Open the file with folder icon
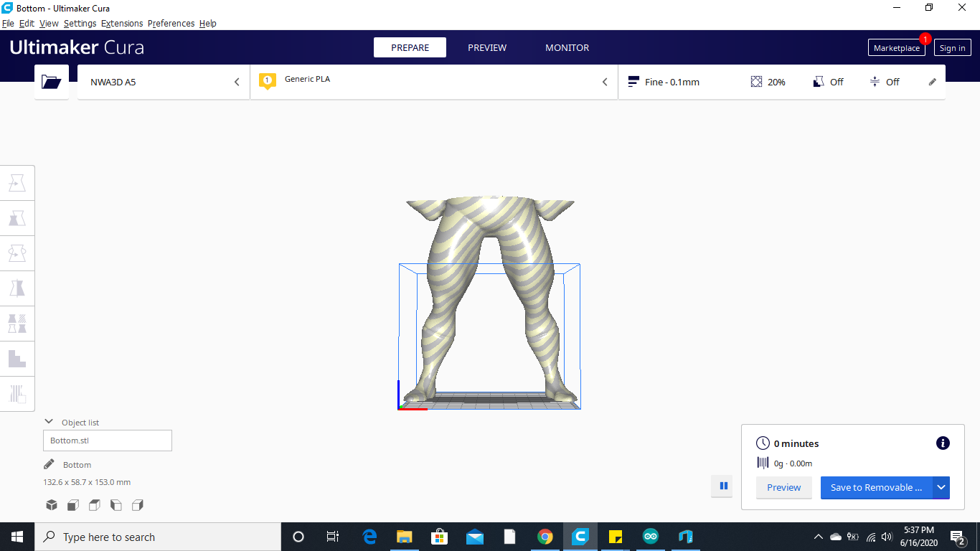Image resolution: width=980 pixels, height=551 pixels. click(x=51, y=81)
